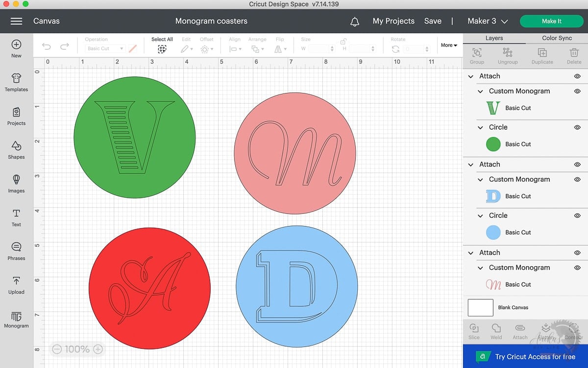588x368 pixels.
Task: Zoom in with the plus button
Action: click(98, 349)
